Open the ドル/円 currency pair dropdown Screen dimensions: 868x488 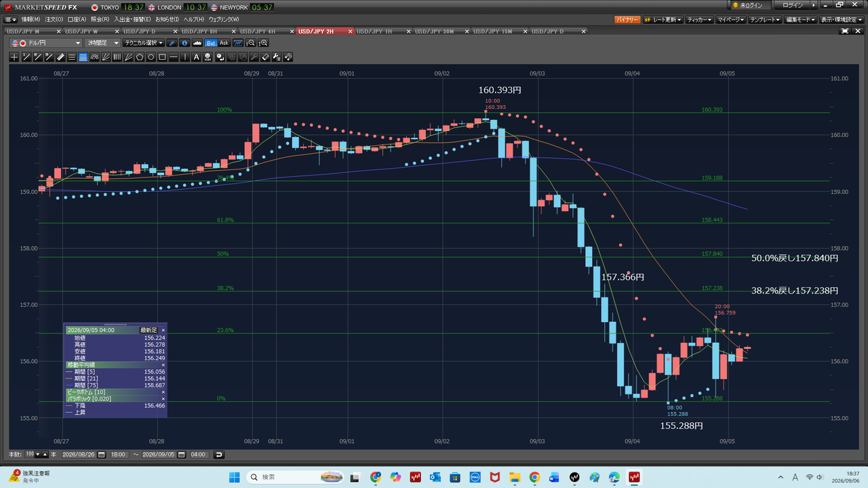(x=45, y=43)
